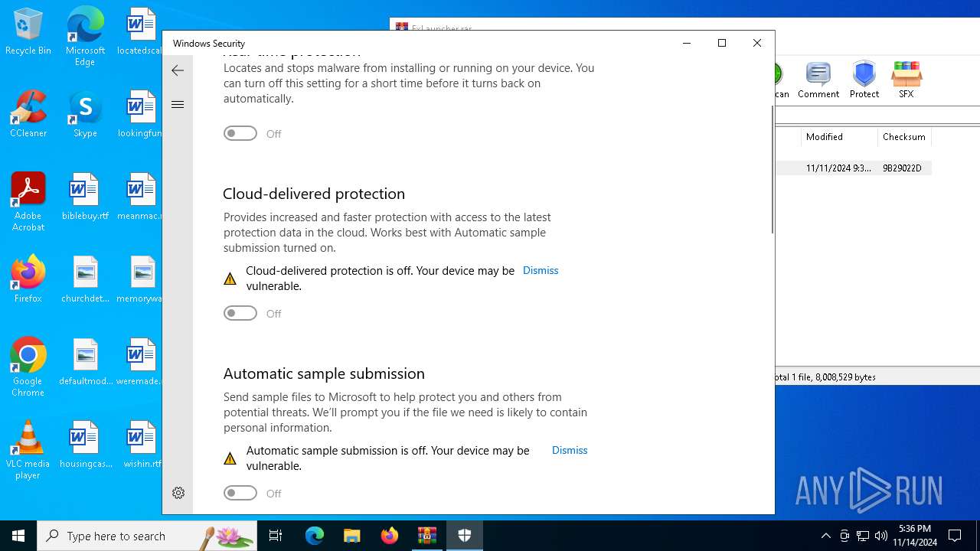Open Google Chrome desktop shortcut
Screen dimensions: 980x551
pyautogui.click(x=28, y=367)
